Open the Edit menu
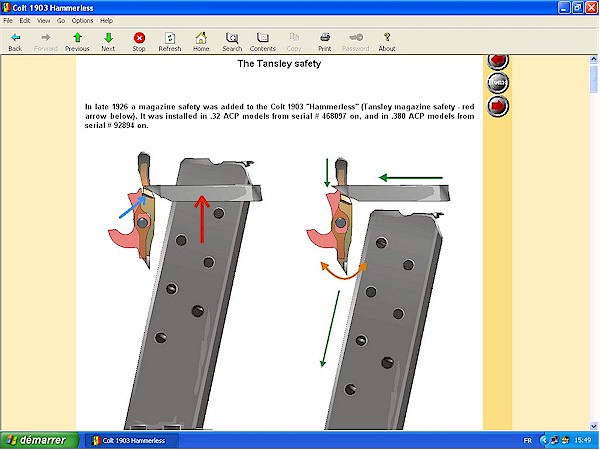Image resolution: width=600 pixels, height=450 pixels. (25, 21)
